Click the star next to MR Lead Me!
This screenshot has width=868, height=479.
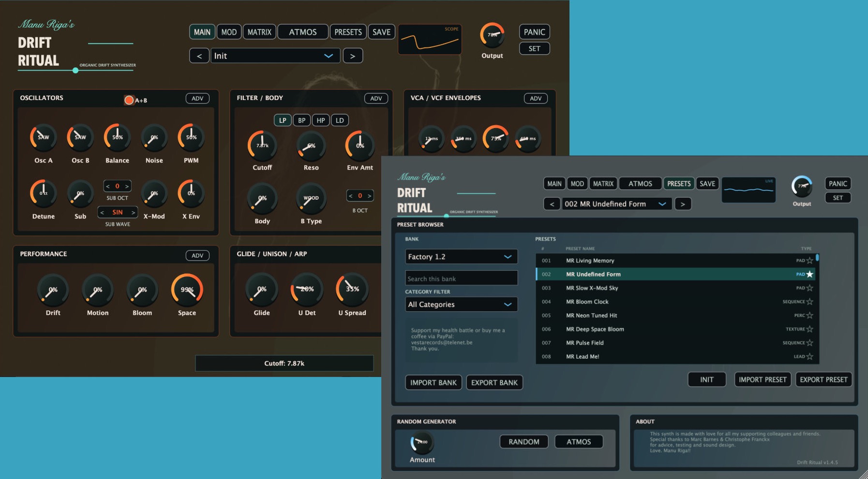point(809,357)
